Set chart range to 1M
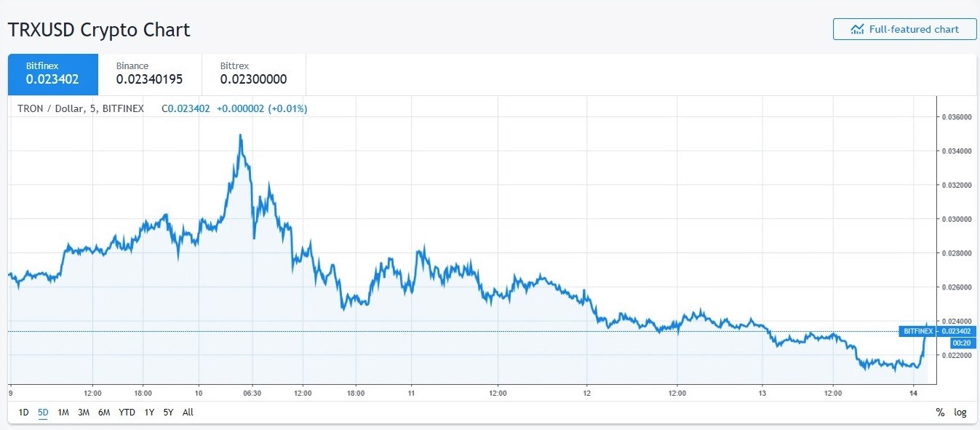Screen dimensions: 980x430 (x=63, y=413)
